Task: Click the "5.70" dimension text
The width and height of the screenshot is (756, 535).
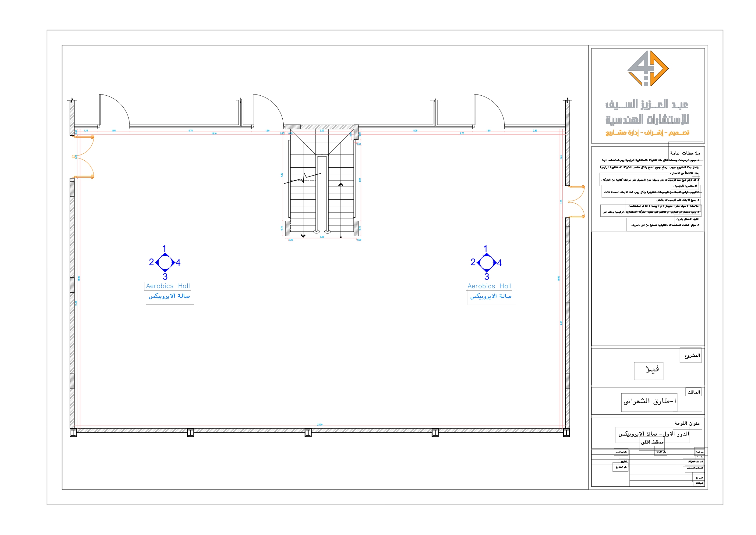Action: tap(191, 131)
